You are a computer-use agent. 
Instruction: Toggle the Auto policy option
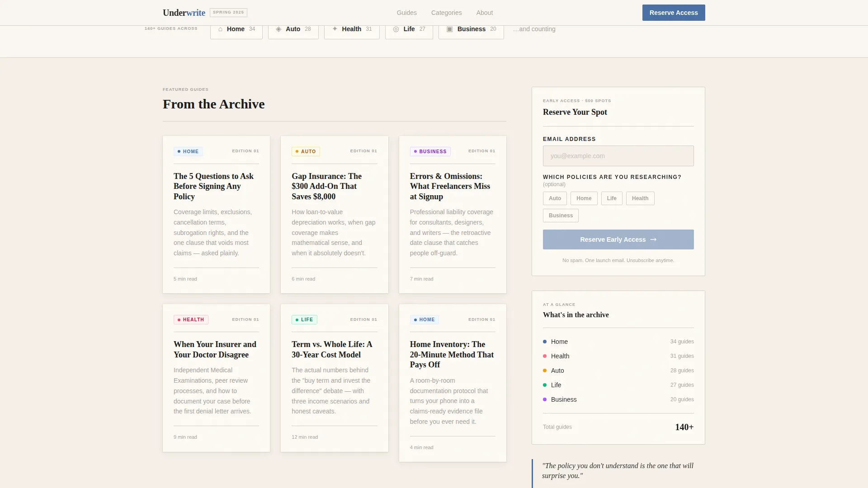555,198
